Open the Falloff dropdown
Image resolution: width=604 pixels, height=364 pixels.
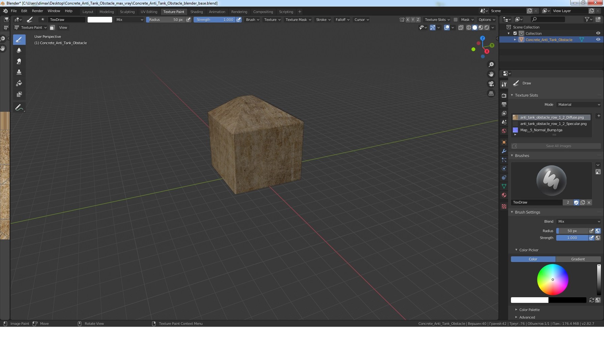click(x=342, y=20)
